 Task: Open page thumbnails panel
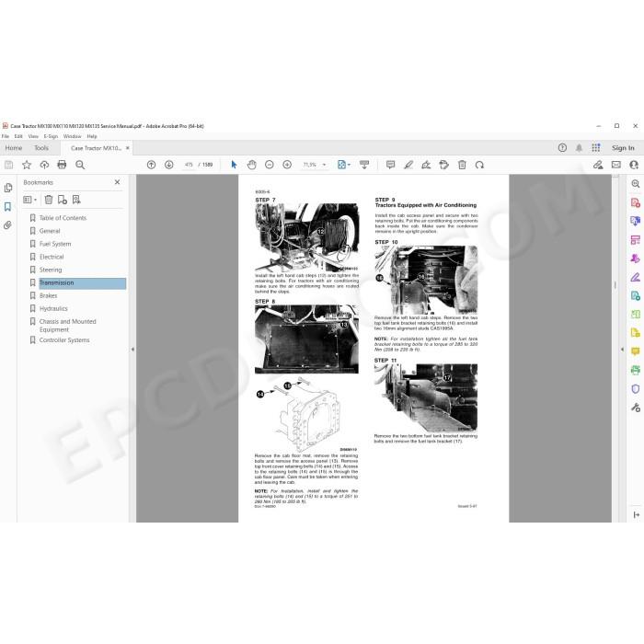(7, 188)
